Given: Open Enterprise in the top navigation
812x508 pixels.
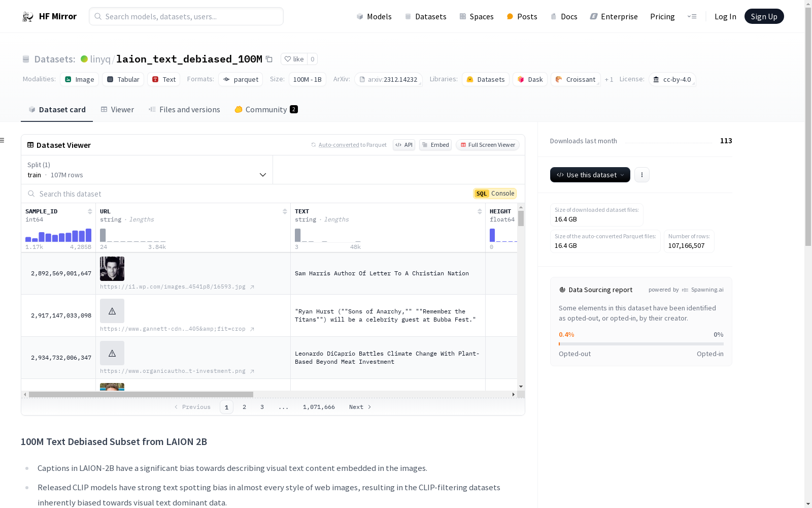Looking at the screenshot, I should 614,17.
